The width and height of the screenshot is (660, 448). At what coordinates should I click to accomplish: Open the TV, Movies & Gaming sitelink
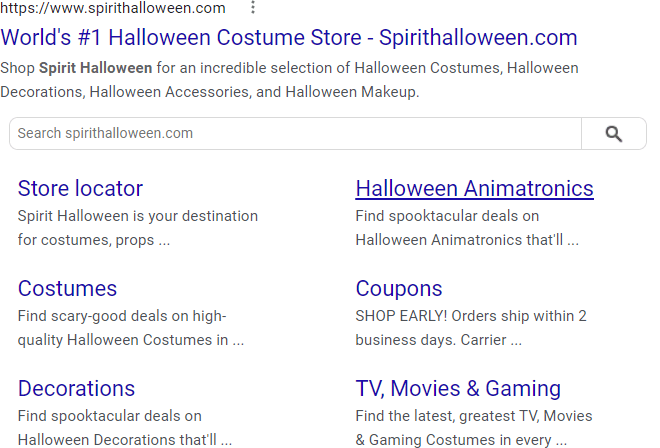coord(458,389)
